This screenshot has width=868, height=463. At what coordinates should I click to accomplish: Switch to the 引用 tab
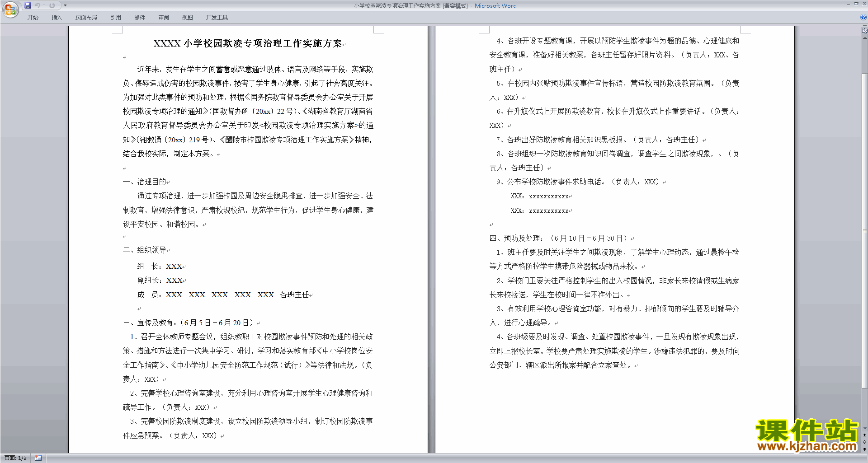116,17
